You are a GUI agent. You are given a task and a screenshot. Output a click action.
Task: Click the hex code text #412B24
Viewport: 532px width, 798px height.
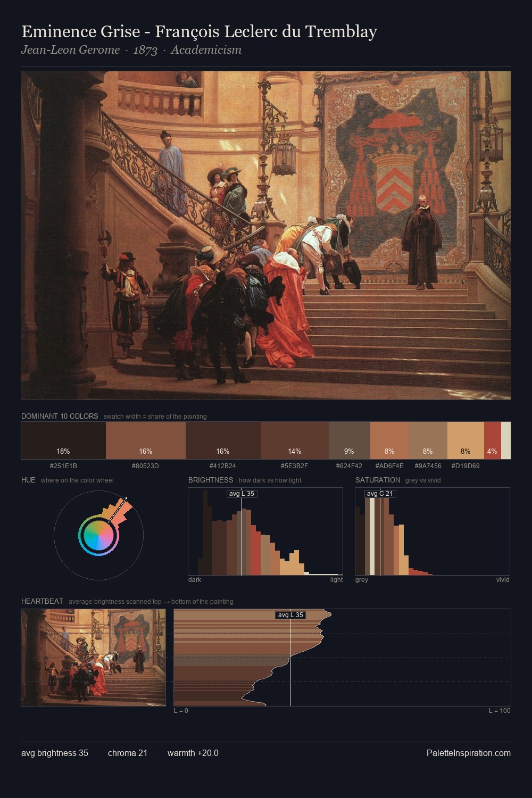coord(222,465)
